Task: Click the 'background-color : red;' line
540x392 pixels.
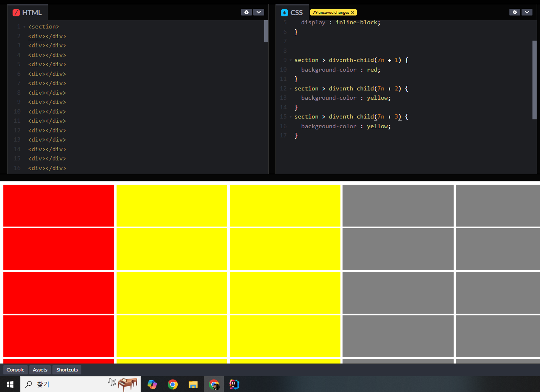Action: (x=340, y=70)
